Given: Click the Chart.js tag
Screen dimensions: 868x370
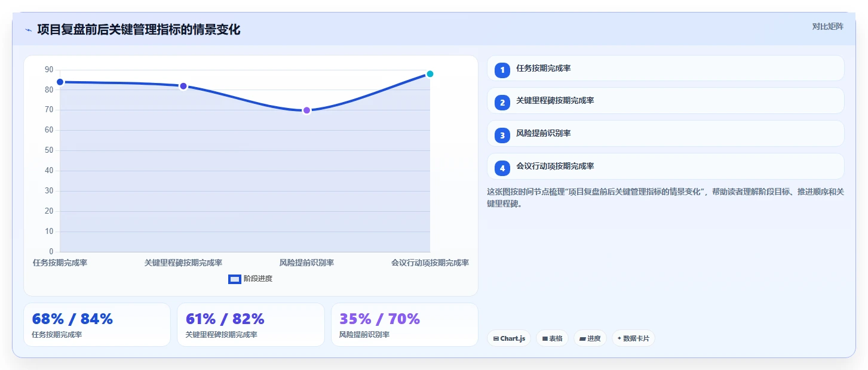Looking at the screenshot, I should pyautogui.click(x=509, y=338).
